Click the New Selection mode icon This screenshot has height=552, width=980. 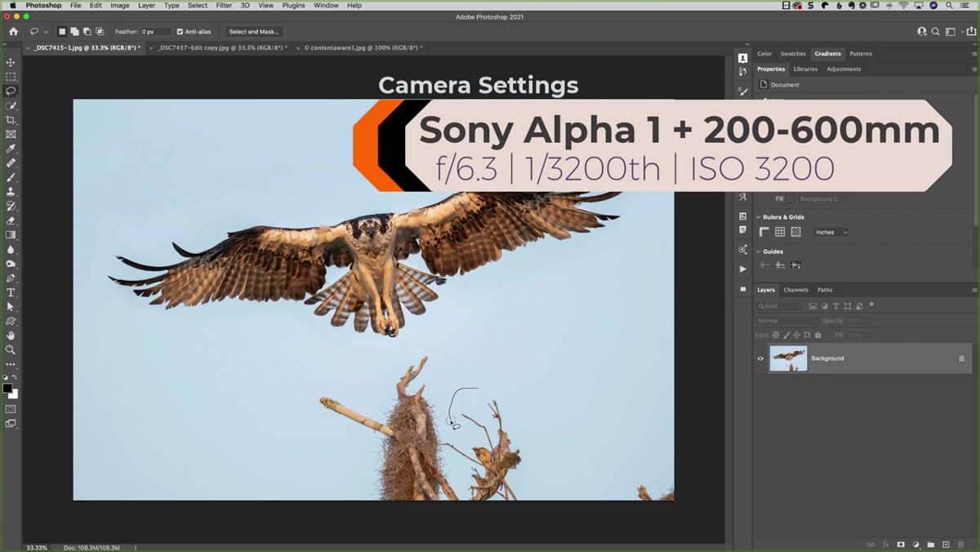point(61,32)
